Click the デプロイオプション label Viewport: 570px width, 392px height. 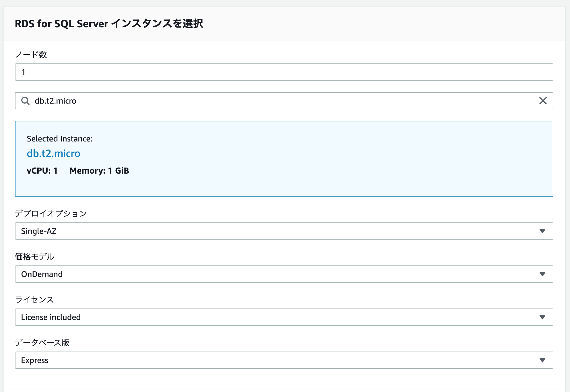tap(51, 214)
